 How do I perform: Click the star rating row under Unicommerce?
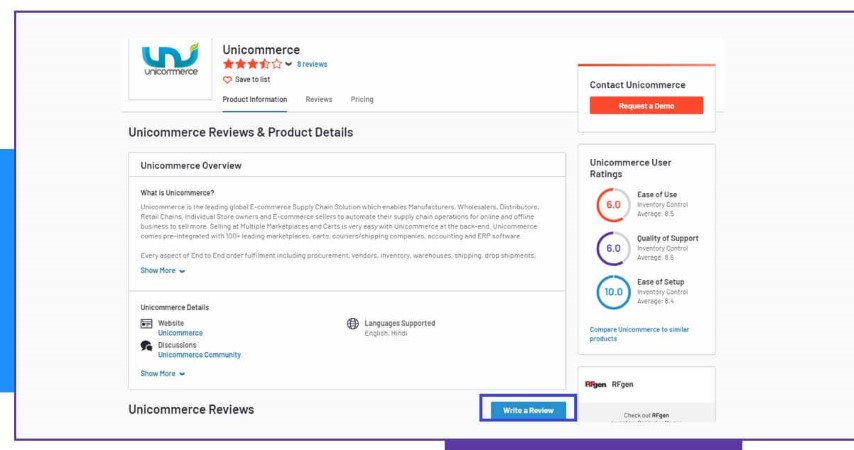(253, 64)
